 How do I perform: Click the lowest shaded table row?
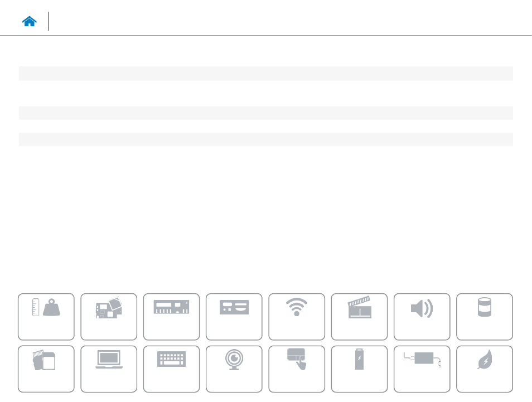click(x=265, y=139)
